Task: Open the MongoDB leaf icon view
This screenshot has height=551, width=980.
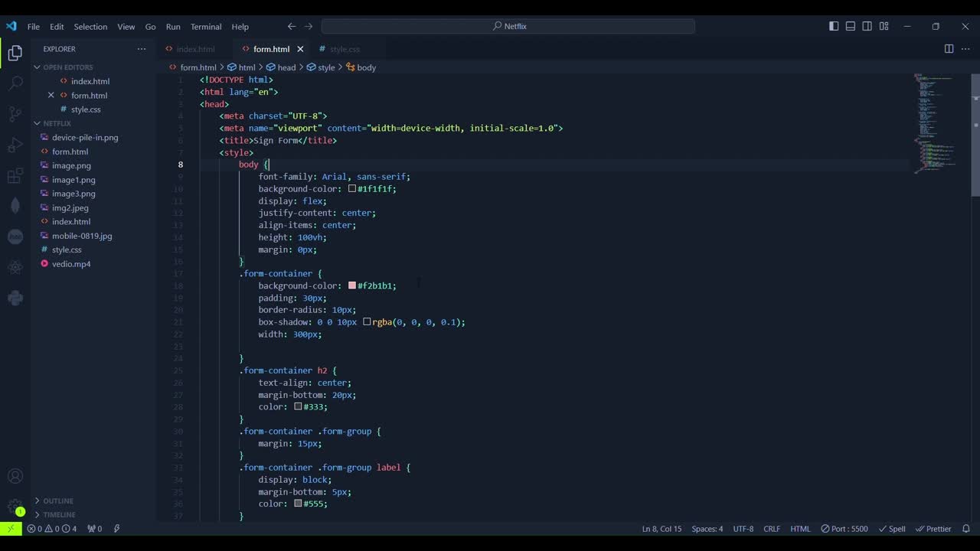Action: (15, 206)
